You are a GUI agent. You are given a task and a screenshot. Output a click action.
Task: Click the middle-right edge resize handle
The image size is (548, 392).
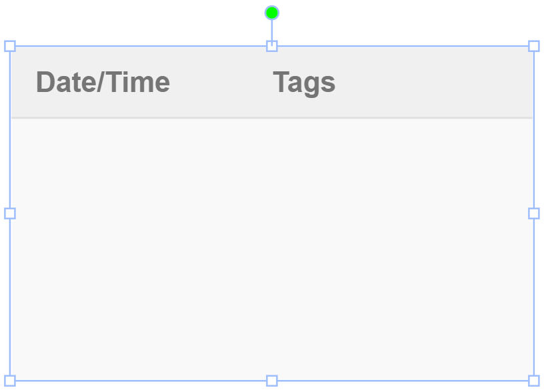tap(534, 213)
